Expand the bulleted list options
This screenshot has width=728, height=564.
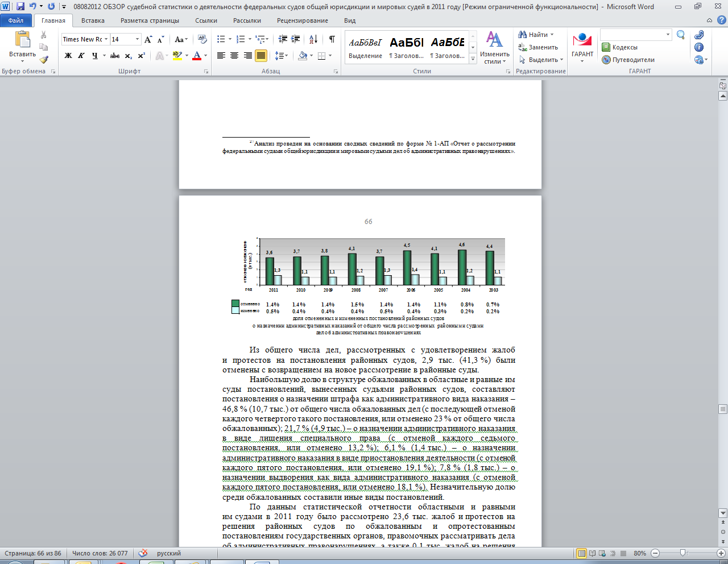230,39
